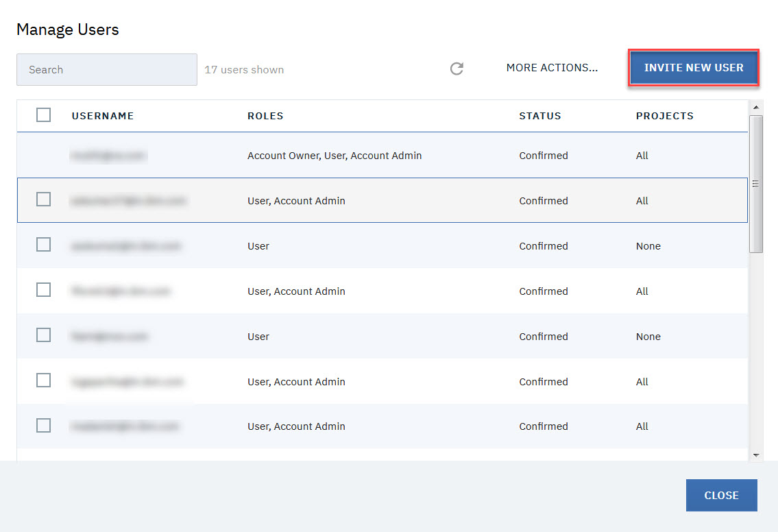Click the Account Owner row's Projects All value
This screenshot has height=532, width=778.
[x=642, y=156]
